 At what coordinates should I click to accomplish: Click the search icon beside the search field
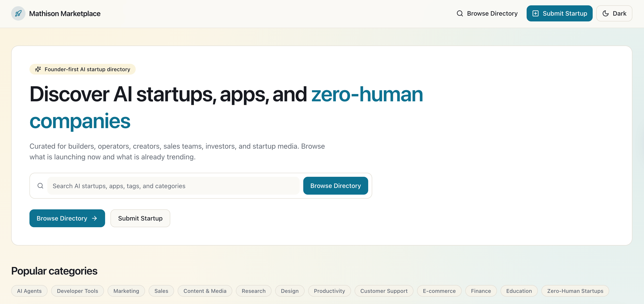40,186
